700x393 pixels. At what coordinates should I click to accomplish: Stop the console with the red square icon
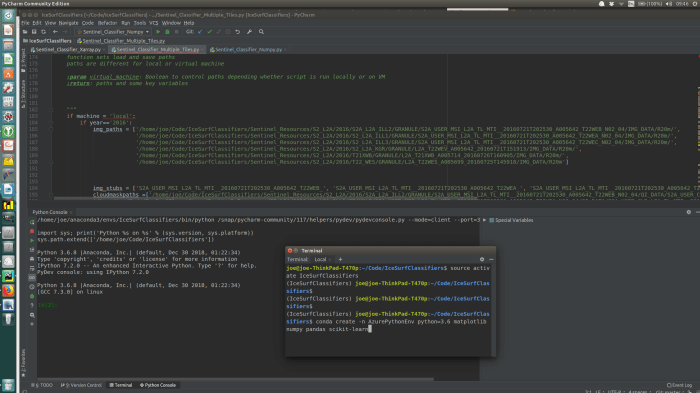coord(32,231)
